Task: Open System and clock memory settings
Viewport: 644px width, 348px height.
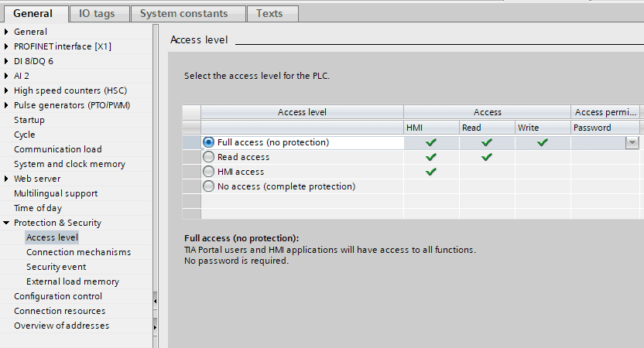Action: click(x=70, y=164)
